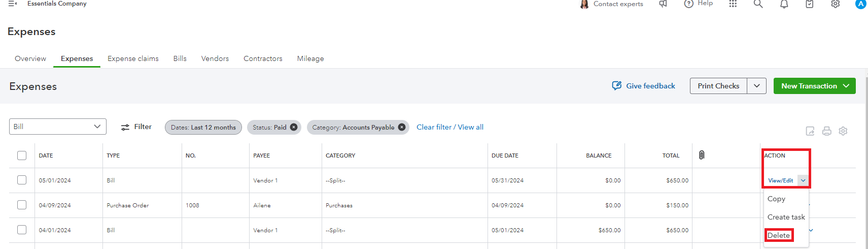This screenshot has height=249, width=868.
Task: Click the Give feedback link
Action: tap(644, 86)
